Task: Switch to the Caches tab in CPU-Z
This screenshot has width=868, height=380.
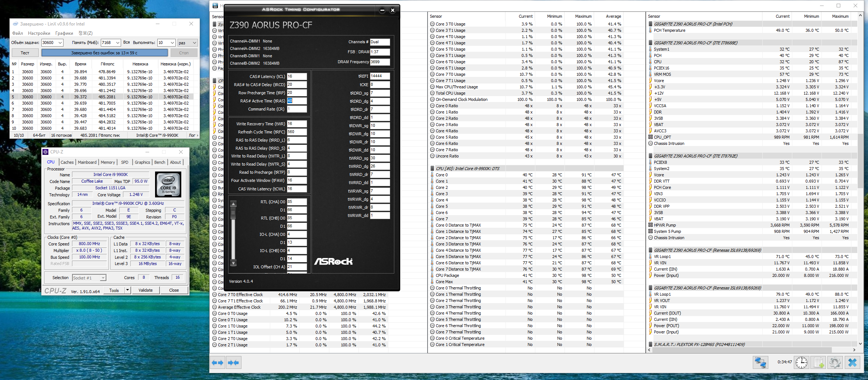Action: tap(67, 162)
